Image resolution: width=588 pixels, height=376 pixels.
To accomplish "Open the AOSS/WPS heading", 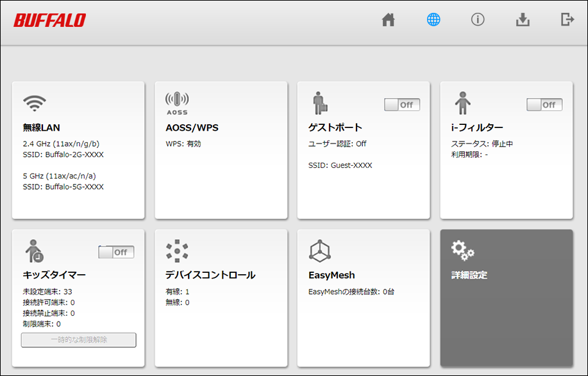I will point(192,127).
